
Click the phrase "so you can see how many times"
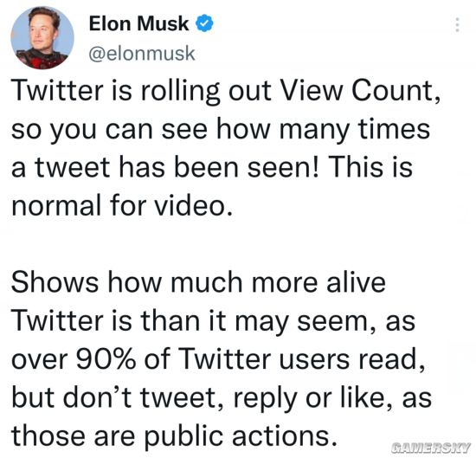click(221, 129)
